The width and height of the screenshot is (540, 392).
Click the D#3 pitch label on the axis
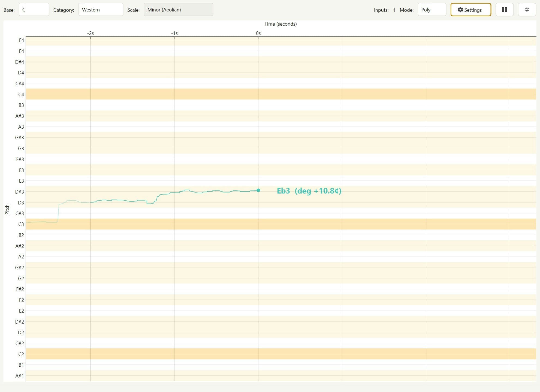point(19,192)
